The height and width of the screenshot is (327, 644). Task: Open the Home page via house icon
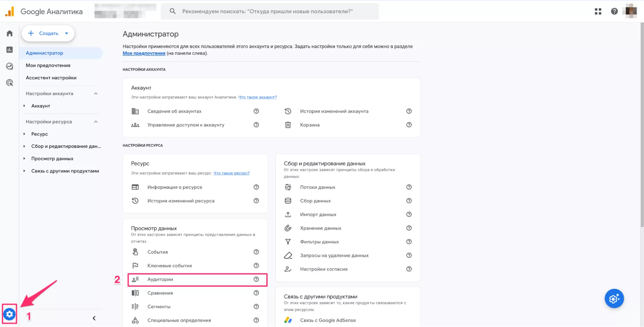[x=9, y=33]
